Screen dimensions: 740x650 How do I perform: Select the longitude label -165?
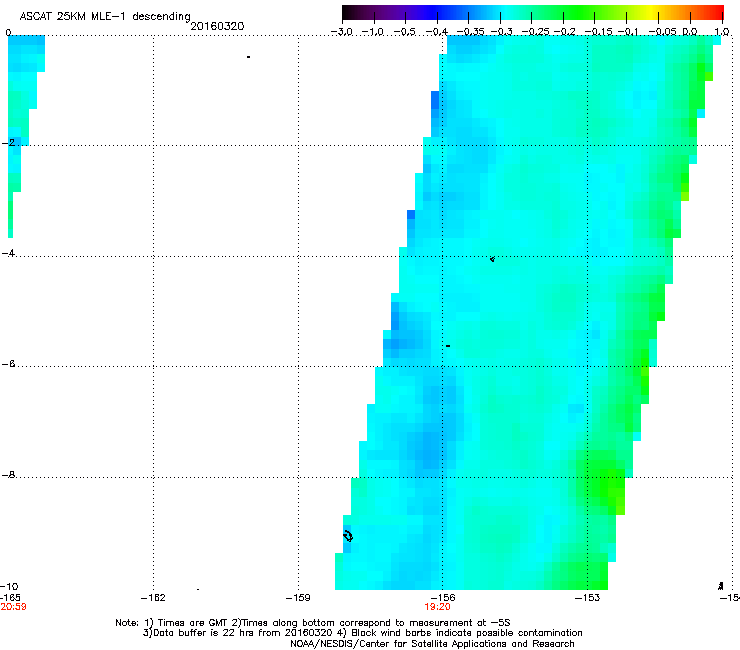(x=10, y=598)
